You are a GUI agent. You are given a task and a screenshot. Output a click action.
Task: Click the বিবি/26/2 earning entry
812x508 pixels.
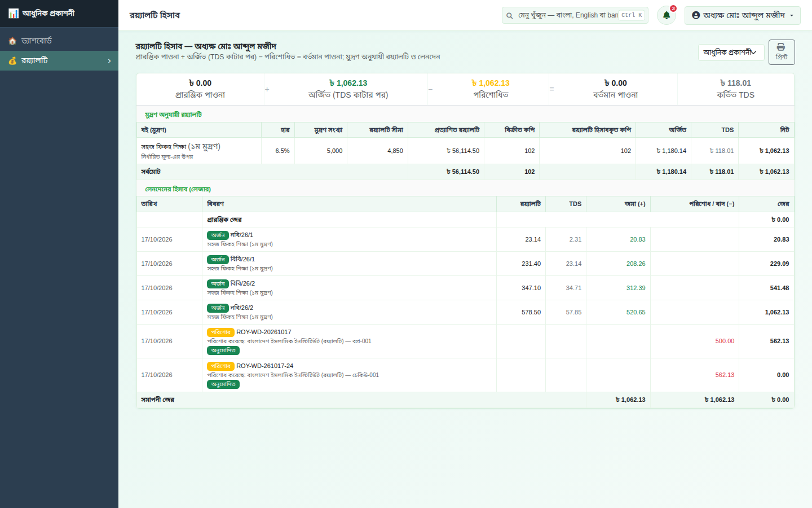tap(242, 283)
